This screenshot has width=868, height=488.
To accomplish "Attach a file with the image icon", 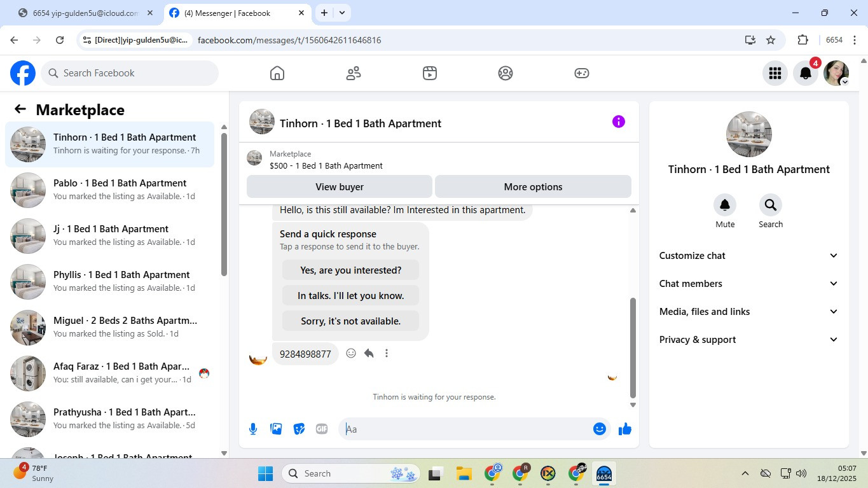I will click(276, 429).
